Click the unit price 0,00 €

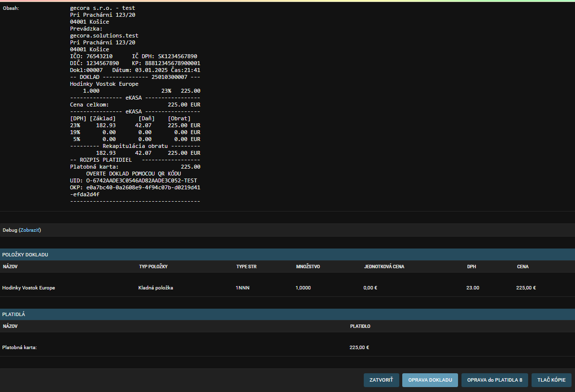tap(370, 288)
